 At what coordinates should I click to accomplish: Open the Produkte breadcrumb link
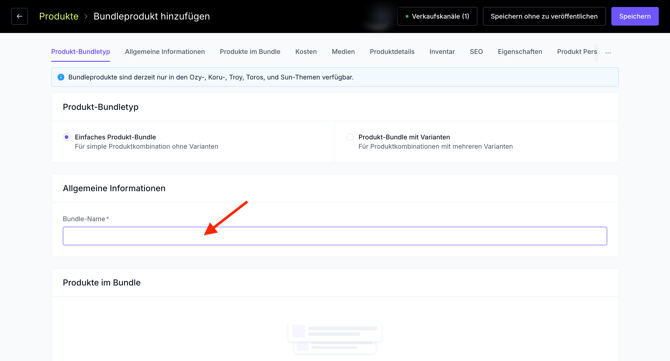(59, 16)
